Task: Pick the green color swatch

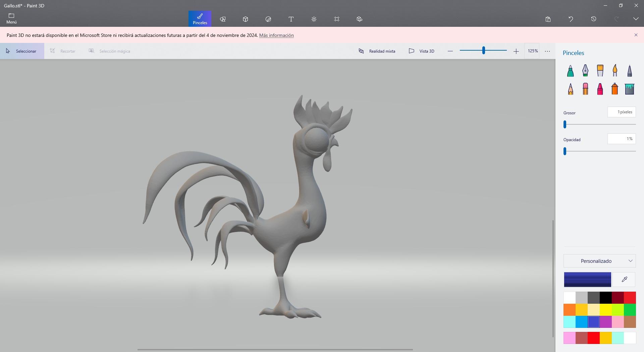Action: 630,310
